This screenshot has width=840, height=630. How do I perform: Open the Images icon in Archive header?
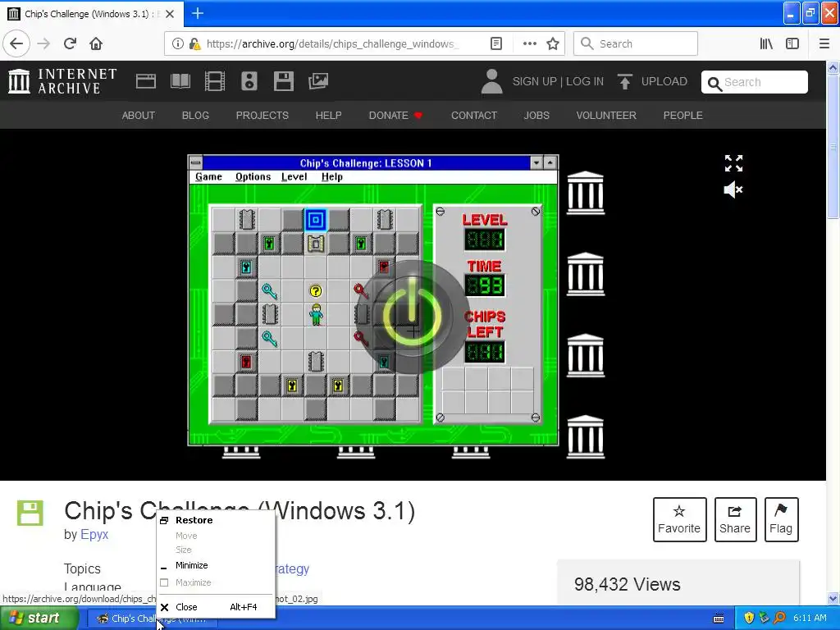click(318, 81)
